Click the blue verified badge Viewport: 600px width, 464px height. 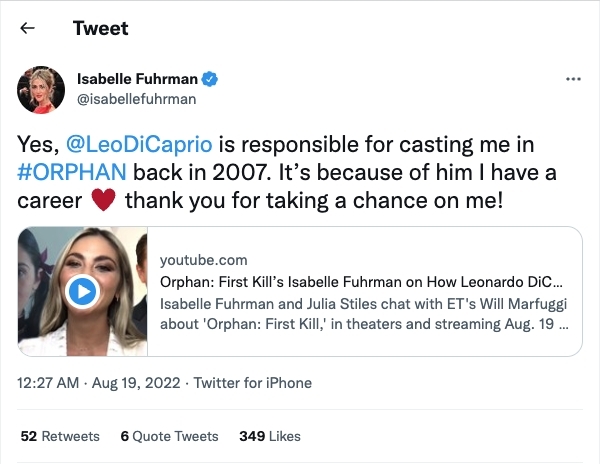click(212, 79)
